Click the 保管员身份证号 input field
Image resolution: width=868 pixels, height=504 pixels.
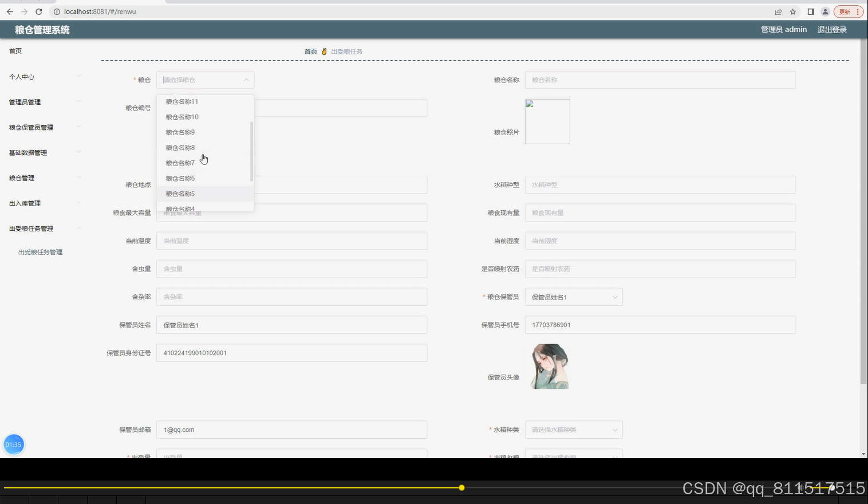tap(291, 353)
